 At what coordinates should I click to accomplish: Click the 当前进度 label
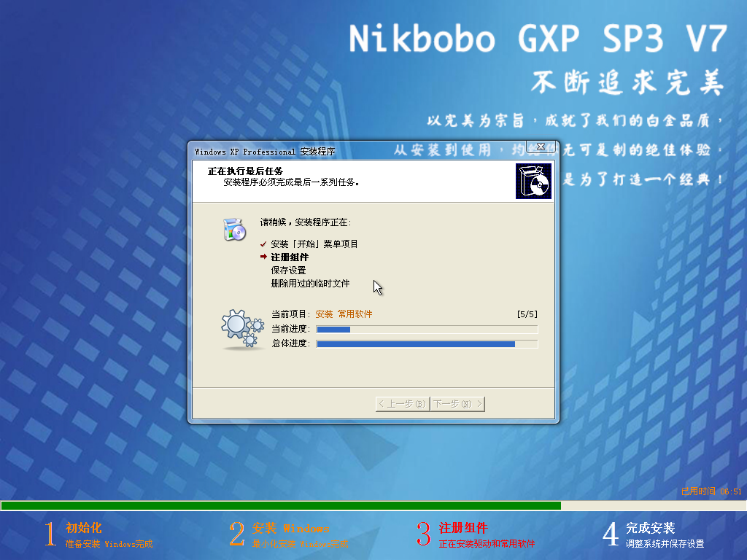pos(290,329)
